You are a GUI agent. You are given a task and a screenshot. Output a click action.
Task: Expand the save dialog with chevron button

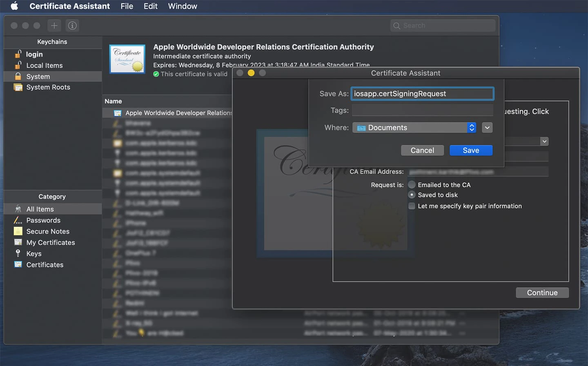[x=487, y=128]
